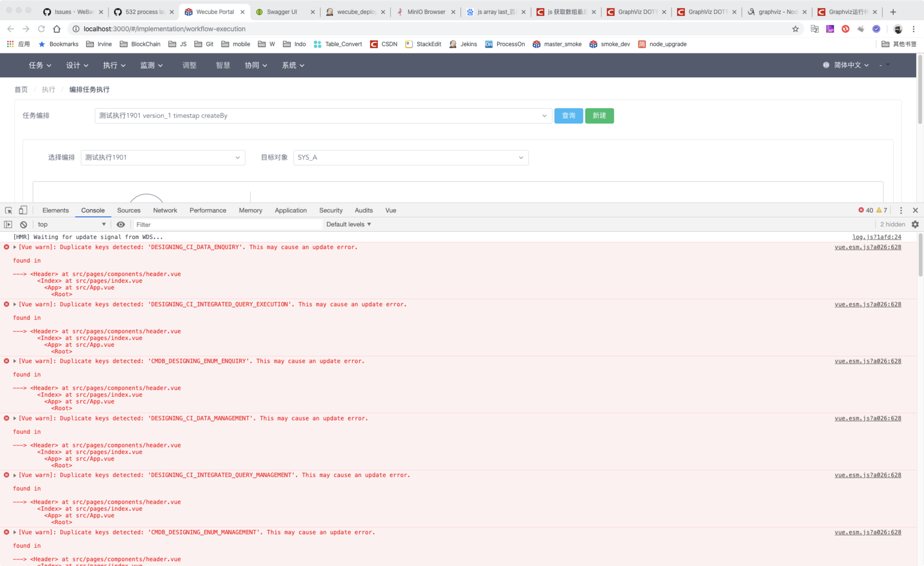Open the 任务编排 workflow dropdown
Image resolution: width=924 pixels, height=566 pixels.
point(323,116)
